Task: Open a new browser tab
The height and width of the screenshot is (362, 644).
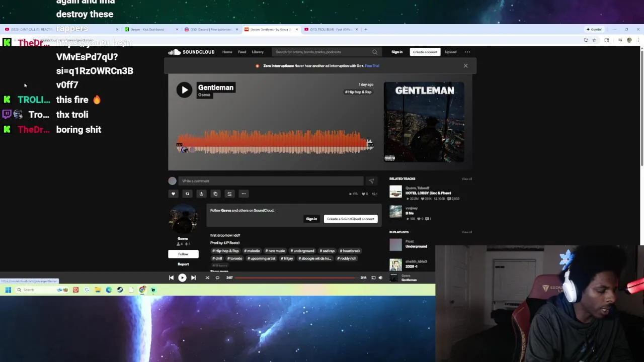Action: point(366,29)
